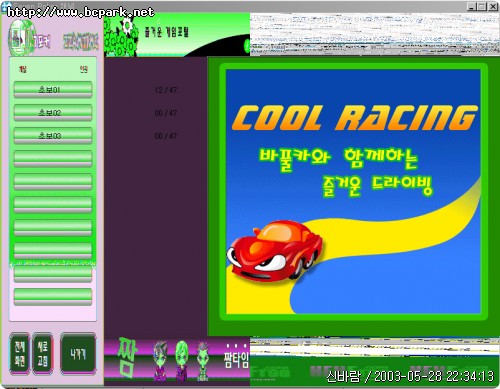The height and width of the screenshot is (389, 500).
Task: Click the green-haired avatar in the middle
Action: tap(182, 361)
